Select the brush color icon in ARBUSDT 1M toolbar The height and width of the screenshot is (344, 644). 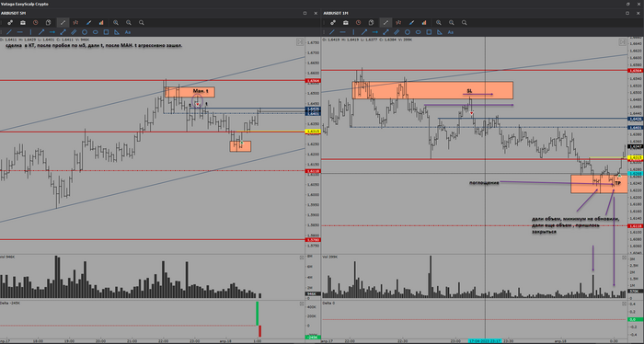tap(411, 23)
